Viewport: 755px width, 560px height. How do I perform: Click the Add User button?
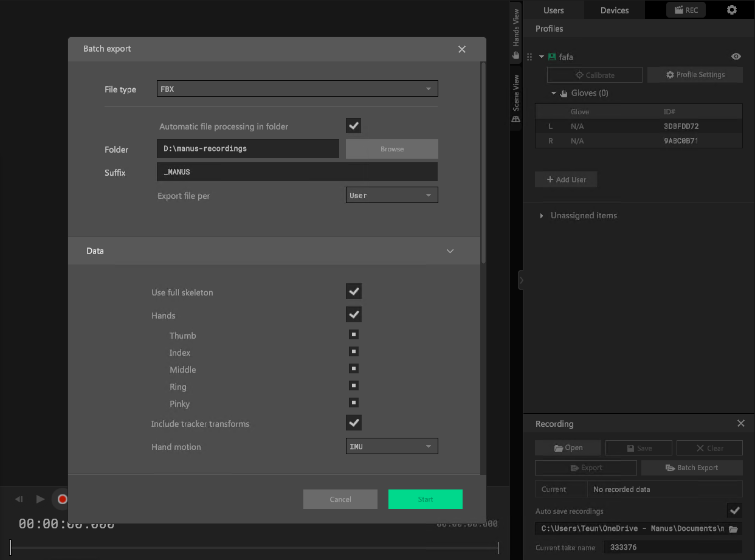point(566,179)
